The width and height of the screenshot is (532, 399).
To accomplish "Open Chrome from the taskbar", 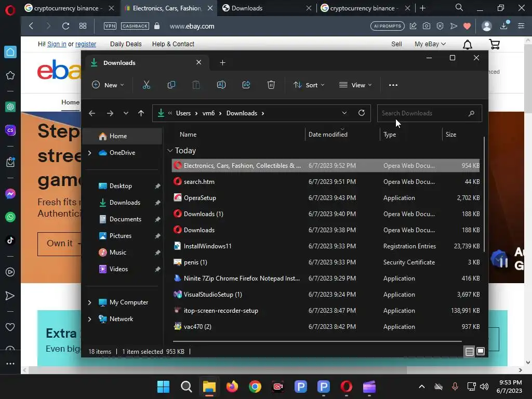I will pyautogui.click(x=255, y=387).
